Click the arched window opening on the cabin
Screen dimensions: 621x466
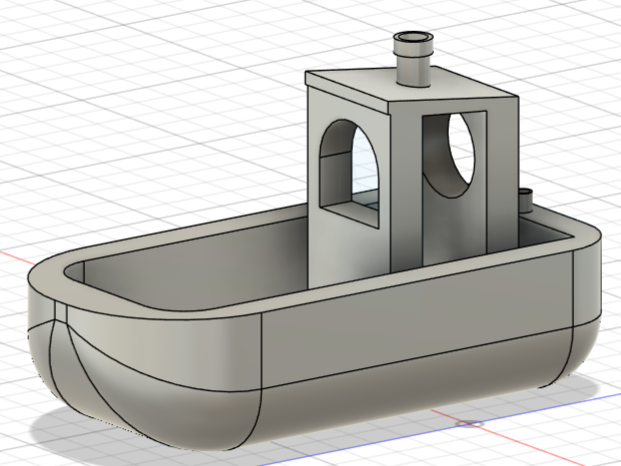pos(349,173)
